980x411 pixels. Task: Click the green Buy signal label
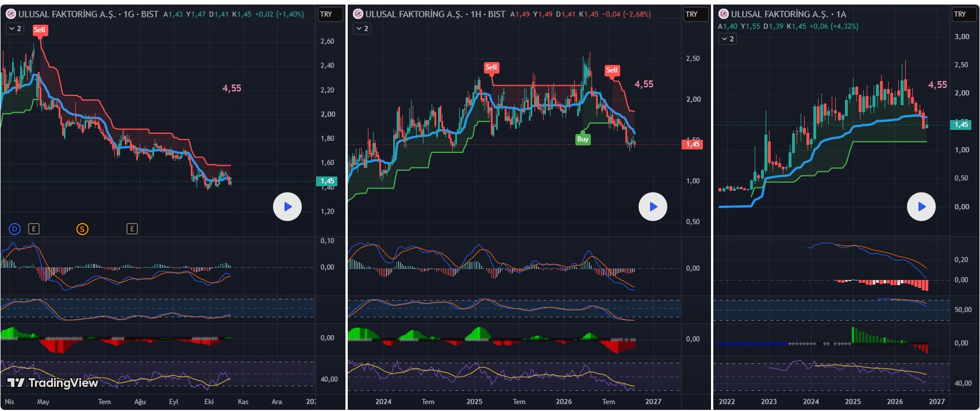[583, 139]
